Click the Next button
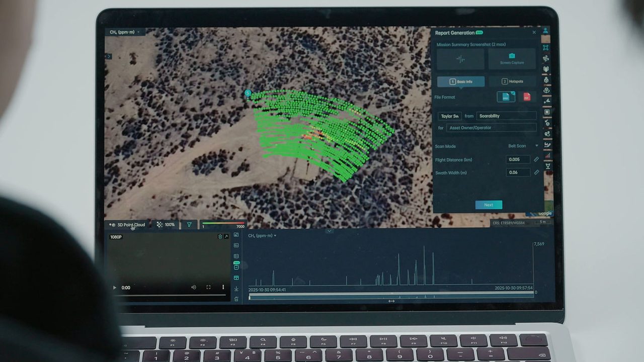Viewport: 644px width, 362px height. tap(489, 205)
